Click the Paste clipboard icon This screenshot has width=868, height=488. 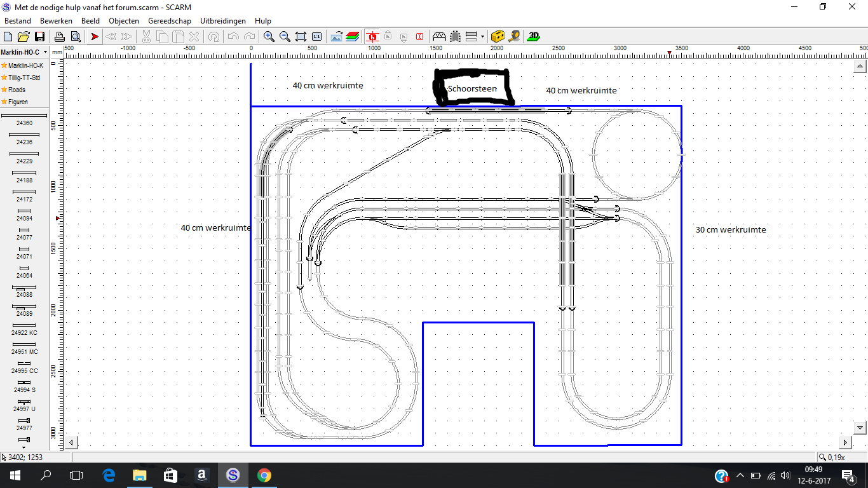click(178, 37)
